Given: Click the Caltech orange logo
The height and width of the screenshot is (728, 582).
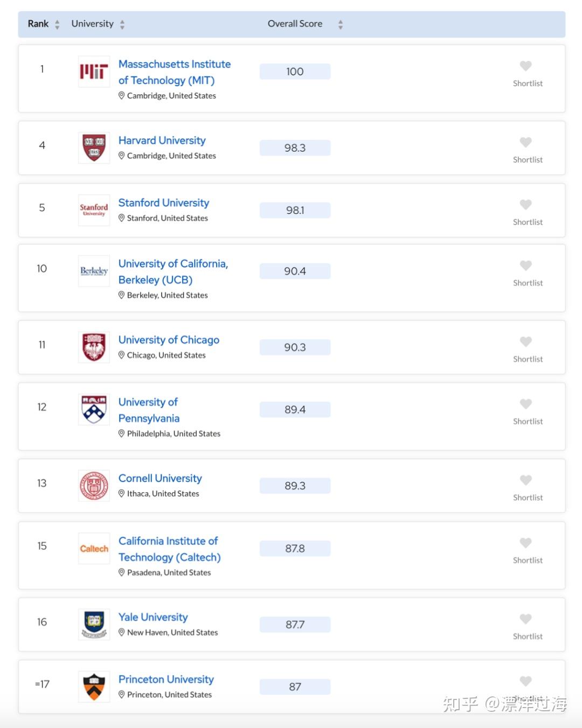Looking at the screenshot, I should [x=94, y=548].
